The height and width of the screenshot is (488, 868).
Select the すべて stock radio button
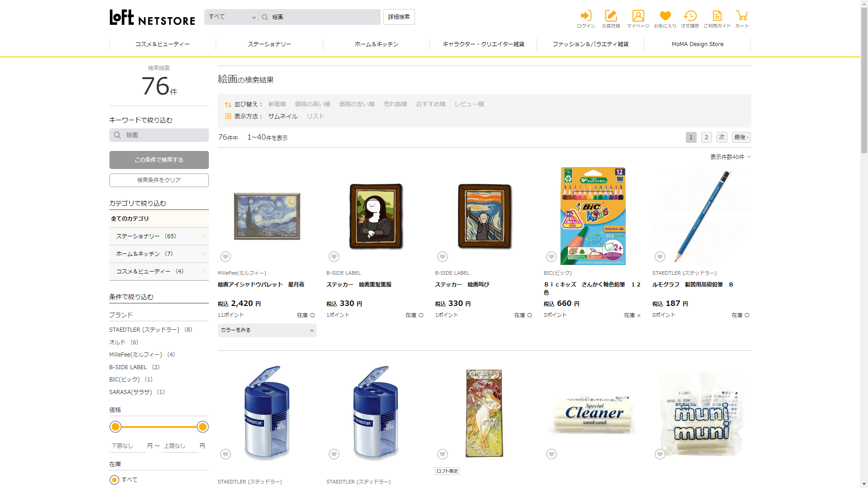coord(114,480)
